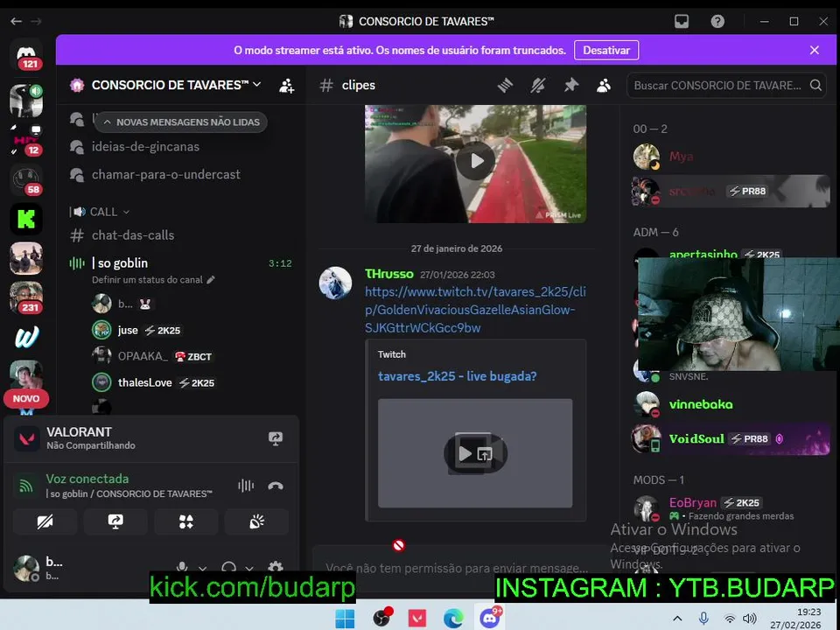Screen dimensions: 840x630
Task: Open server with 58 unread badge
Action: click(x=26, y=180)
